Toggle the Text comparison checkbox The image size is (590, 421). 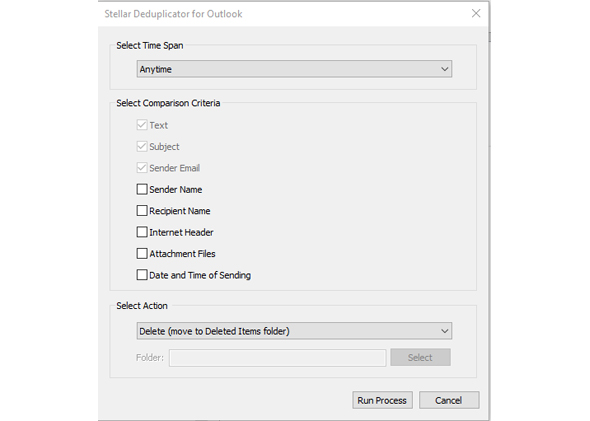click(142, 125)
